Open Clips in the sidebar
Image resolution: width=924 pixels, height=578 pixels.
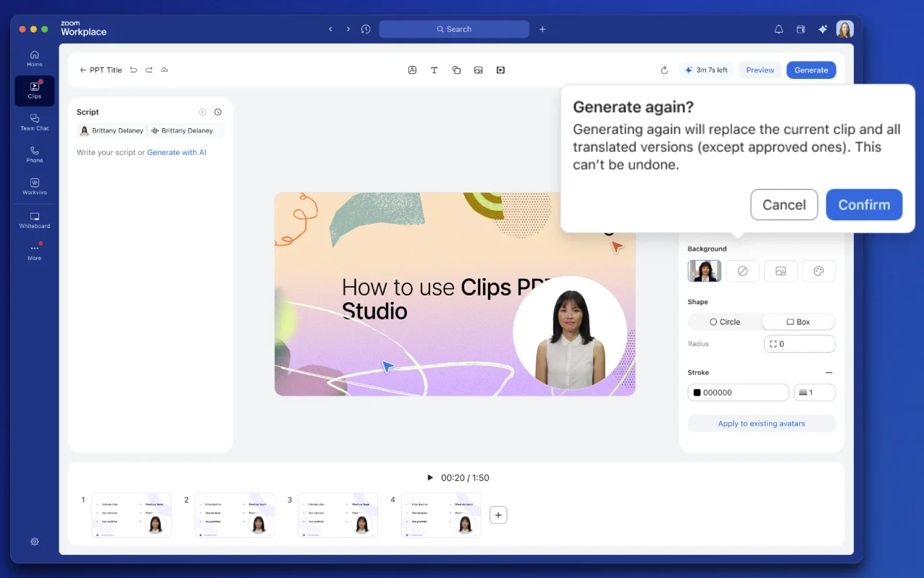pyautogui.click(x=34, y=91)
